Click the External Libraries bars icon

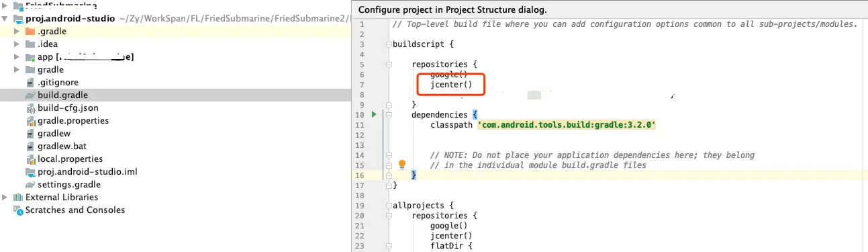coord(18,198)
